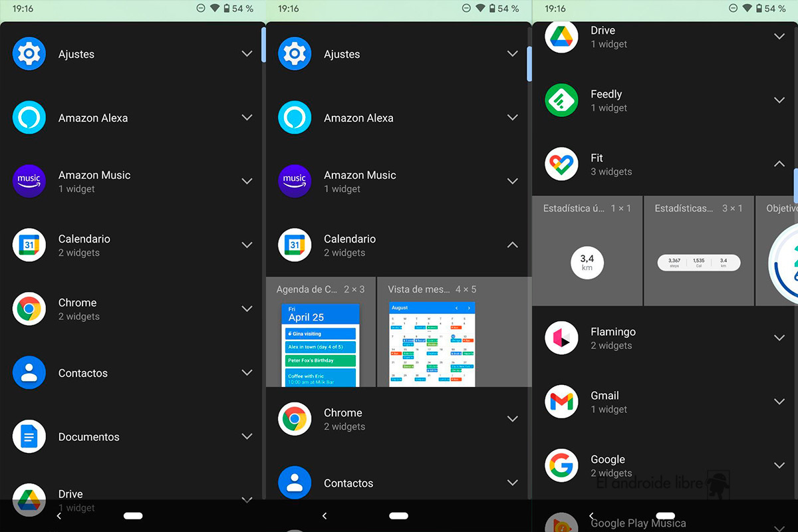Tap the "Feedly" label
The height and width of the screenshot is (532, 798).
(x=606, y=94)
